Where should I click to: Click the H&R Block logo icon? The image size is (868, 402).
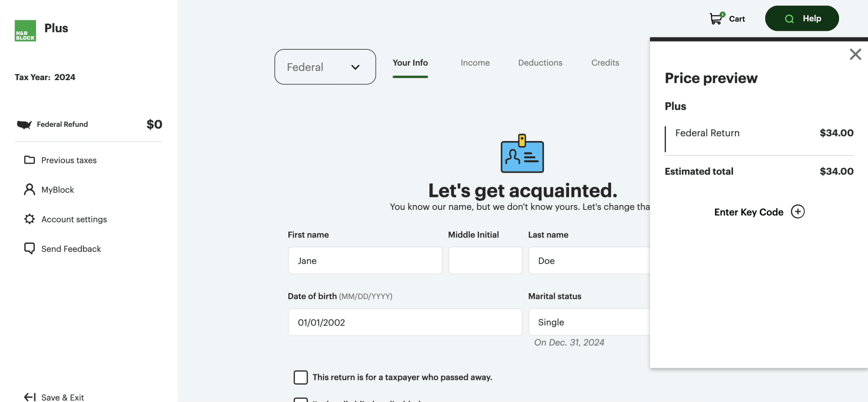pyautogui.click(x=25, y=30)
